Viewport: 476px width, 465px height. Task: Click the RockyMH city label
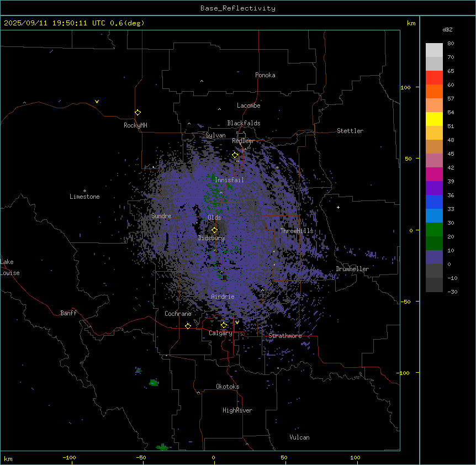(x=135, y=125)
